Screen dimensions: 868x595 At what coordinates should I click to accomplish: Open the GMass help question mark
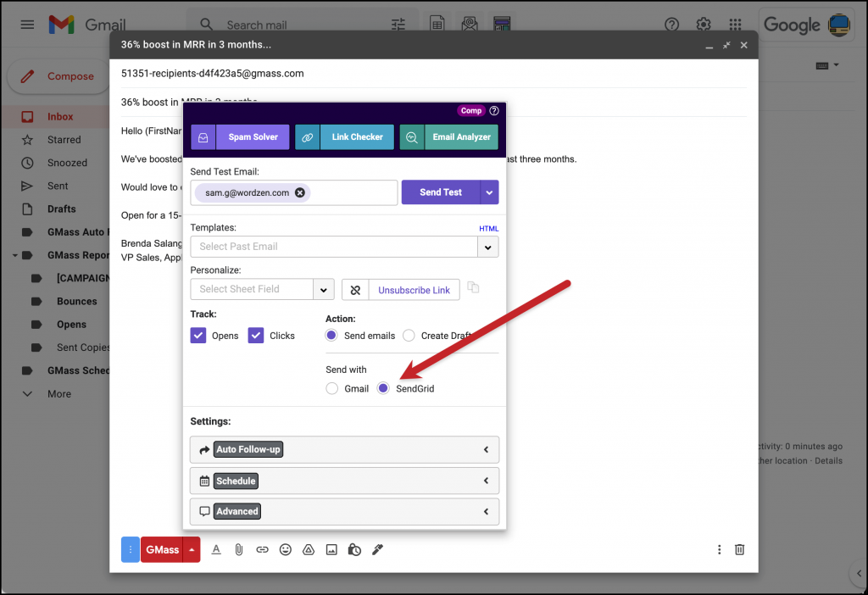pyautogui.click(x=494, y=110)
